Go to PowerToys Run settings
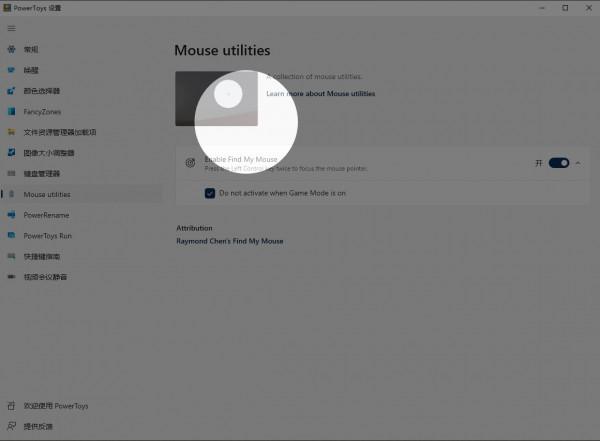This screenshot has width=600, height=441. coord(48,236)
